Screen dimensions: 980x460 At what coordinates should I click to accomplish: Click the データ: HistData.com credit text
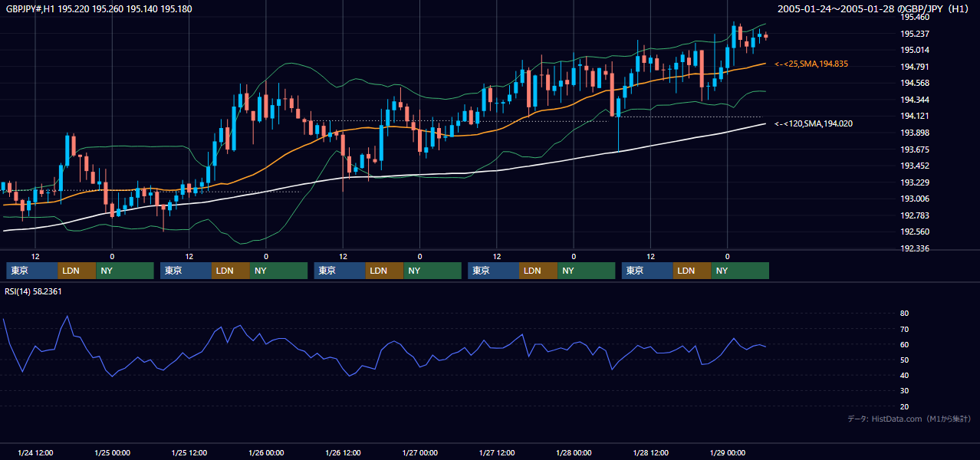(x=909, y=419)
